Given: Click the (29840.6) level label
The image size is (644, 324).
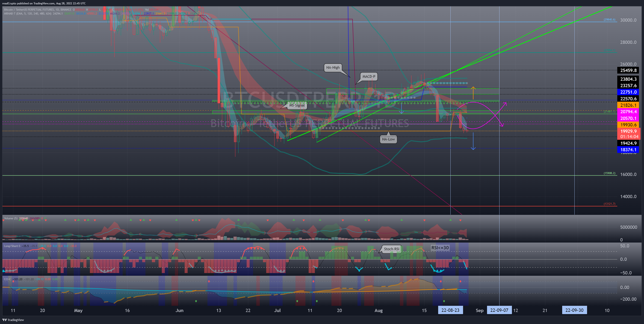Looking at the screenshot, I should [x=609, y=20].
